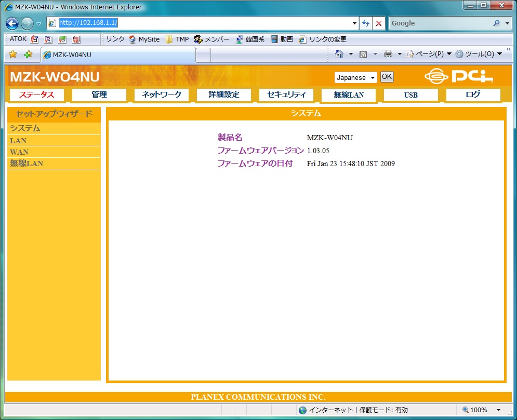Open a new blank tab

point(203,55)
